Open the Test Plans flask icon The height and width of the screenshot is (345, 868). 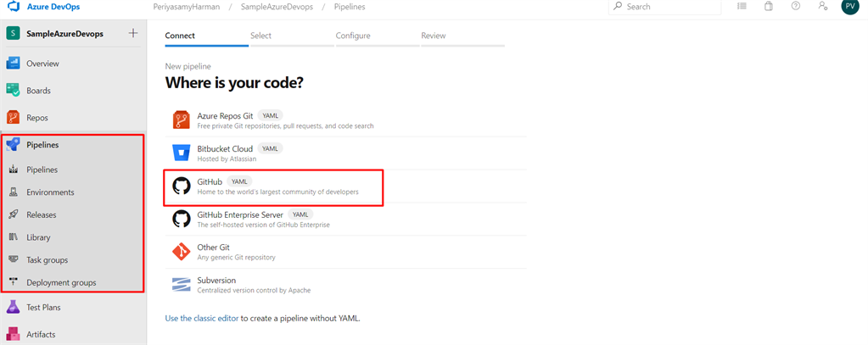(14, 307)
